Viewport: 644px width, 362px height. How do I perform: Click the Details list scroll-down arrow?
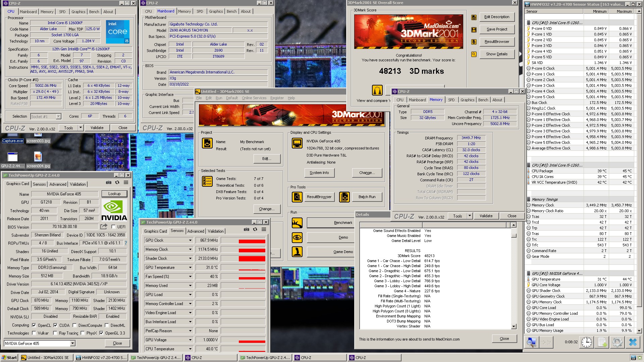[x=514, y=326]
